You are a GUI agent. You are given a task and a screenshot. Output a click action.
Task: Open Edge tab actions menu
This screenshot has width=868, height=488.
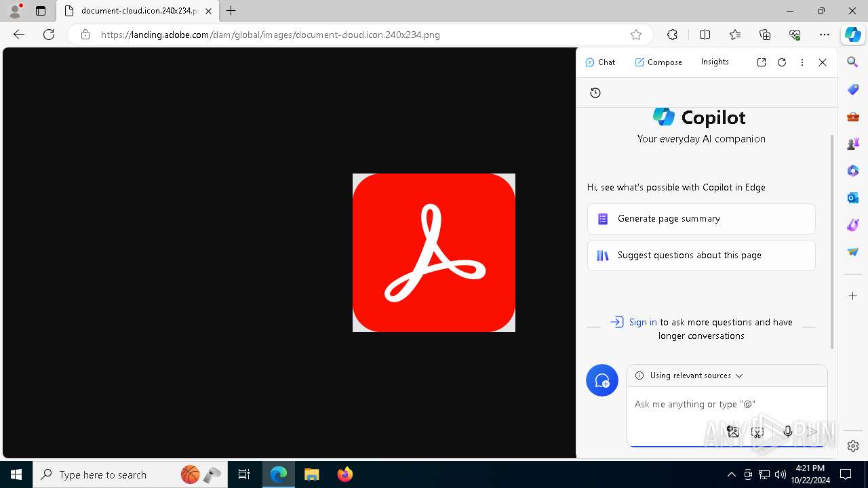tap(41, 11)
